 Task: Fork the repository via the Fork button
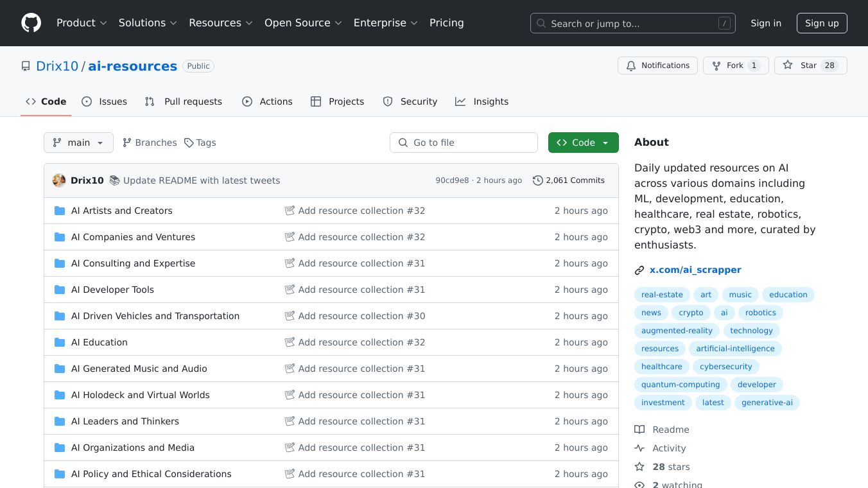(x=735, y=65)
